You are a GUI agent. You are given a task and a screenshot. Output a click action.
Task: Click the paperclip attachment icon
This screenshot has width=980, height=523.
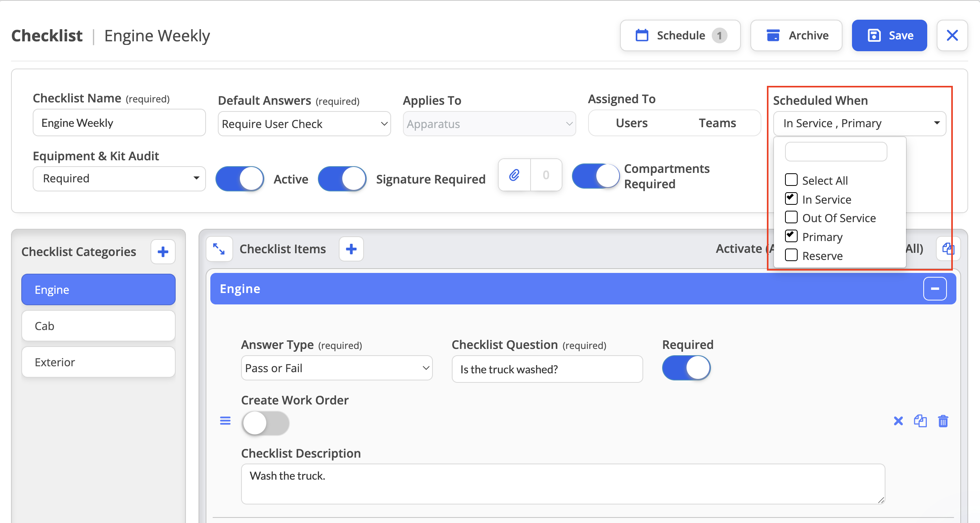[514, 175]
